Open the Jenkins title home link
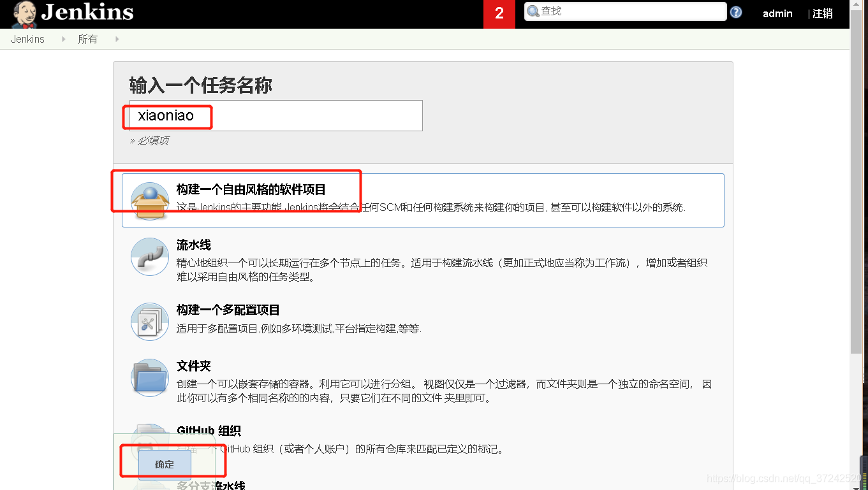868x490 pixels. (x=87, y=12)
